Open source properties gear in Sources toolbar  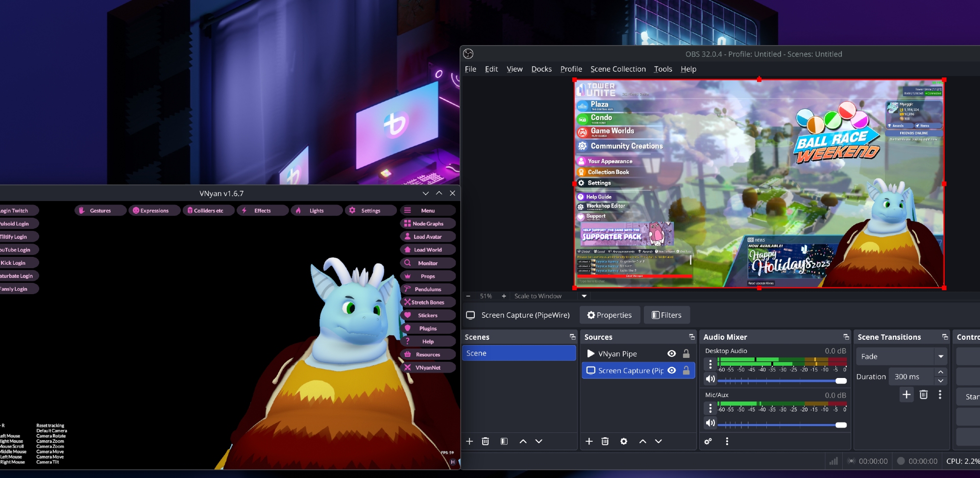(x=623, y=441)
